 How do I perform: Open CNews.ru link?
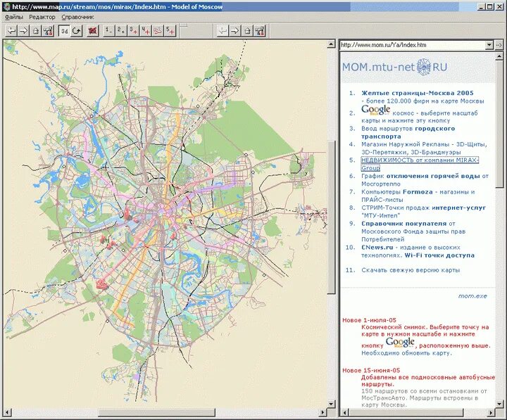[x=377, y=248]
